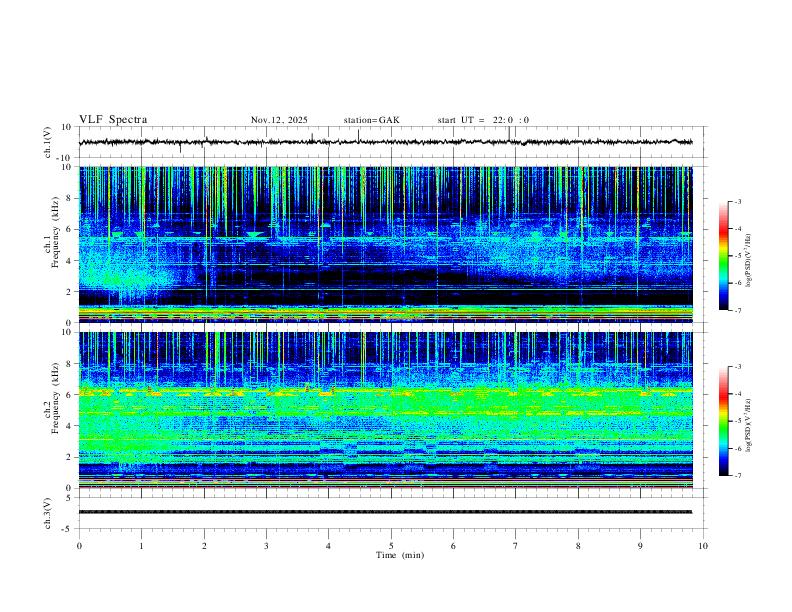
Task: Click inside the ch.1 spectrogram panel
Action: (385, 244)
